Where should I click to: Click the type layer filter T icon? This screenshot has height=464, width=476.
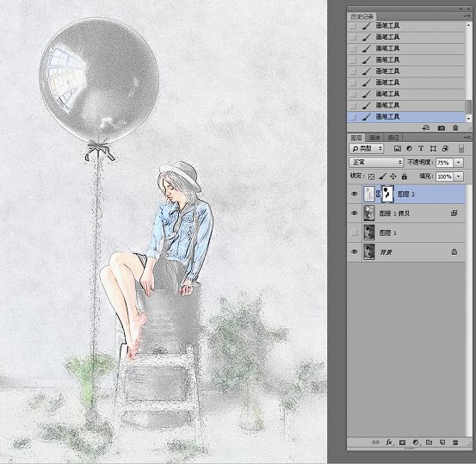pos(421,148)
